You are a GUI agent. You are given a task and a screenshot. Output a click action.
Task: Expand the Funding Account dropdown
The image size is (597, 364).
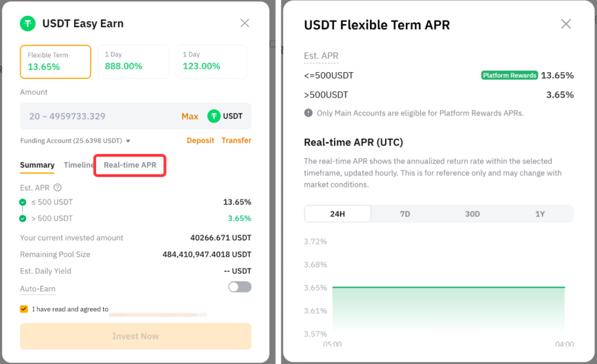(128, 141)
